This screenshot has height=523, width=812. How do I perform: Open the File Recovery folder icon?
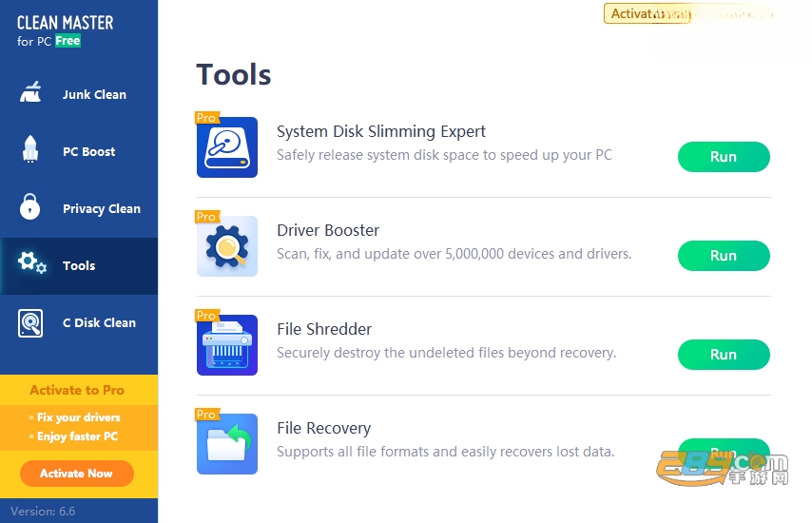pos(227,444)
